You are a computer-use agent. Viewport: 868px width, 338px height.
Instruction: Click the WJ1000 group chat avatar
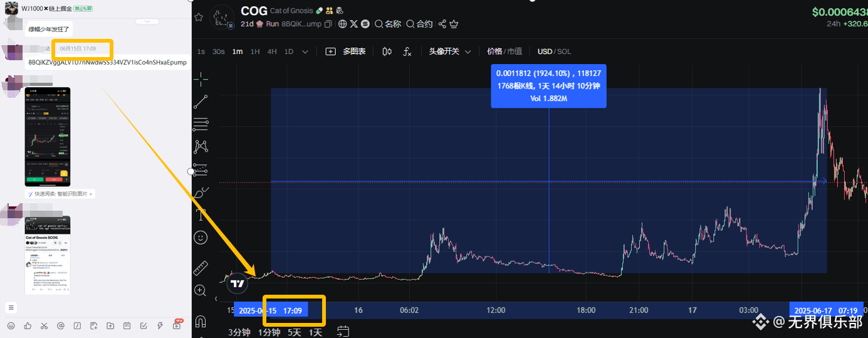11,8
